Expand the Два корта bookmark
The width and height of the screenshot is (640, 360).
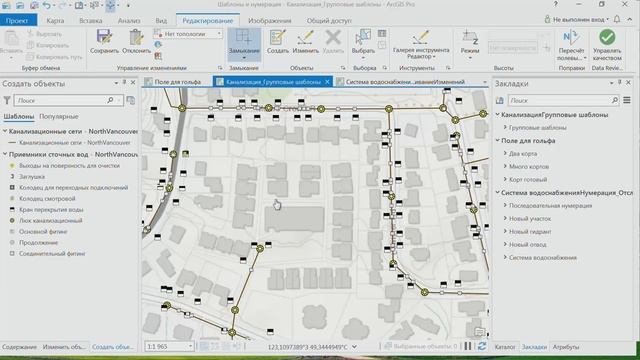point(505,153)
